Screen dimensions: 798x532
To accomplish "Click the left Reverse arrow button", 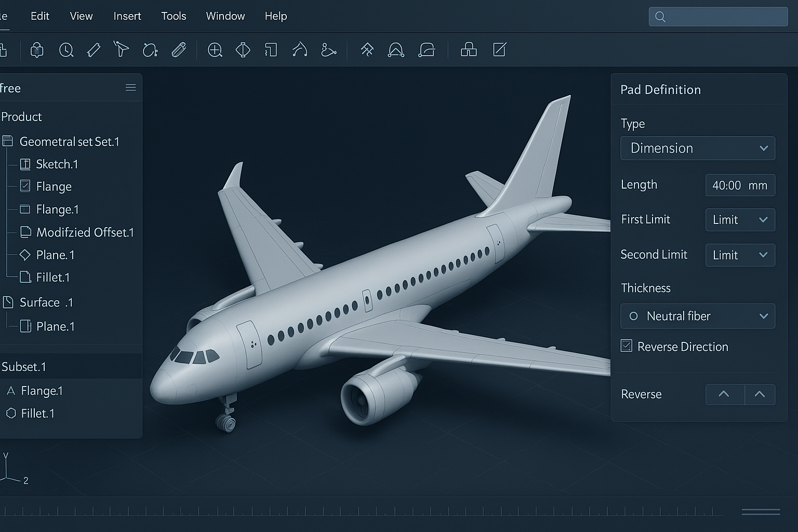I will [x=724, y=394].
